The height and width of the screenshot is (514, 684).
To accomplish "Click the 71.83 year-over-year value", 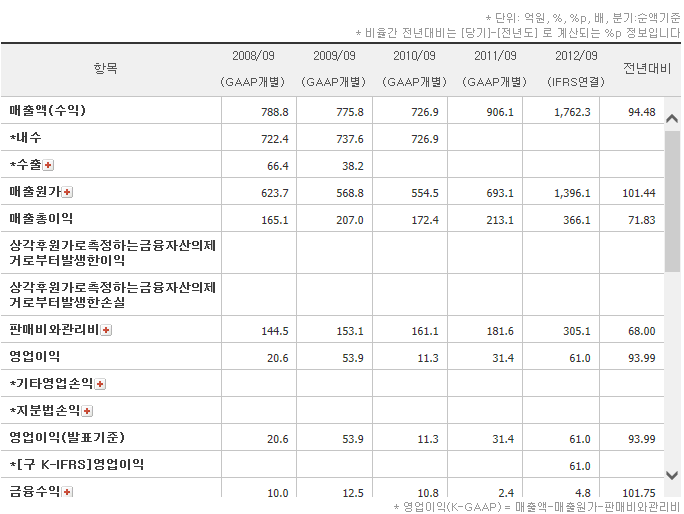I will (x=642, y=220).
